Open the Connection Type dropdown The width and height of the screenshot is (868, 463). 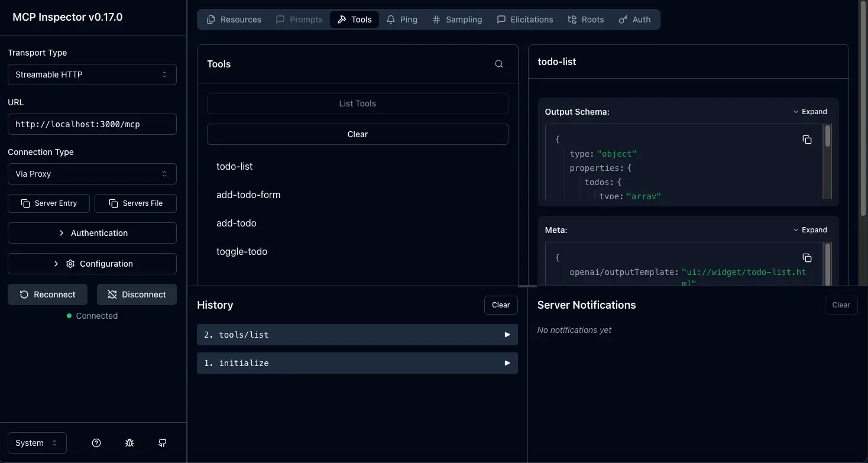coord(92,174)
